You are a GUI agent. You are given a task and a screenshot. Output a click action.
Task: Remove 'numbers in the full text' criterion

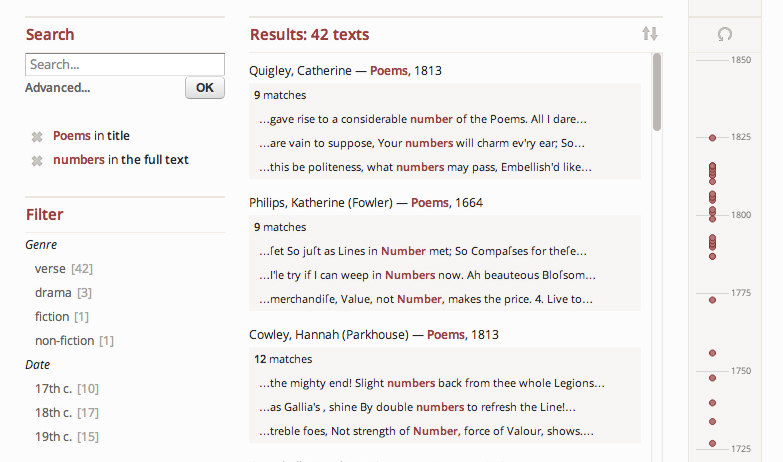click(x=37, y=160)
